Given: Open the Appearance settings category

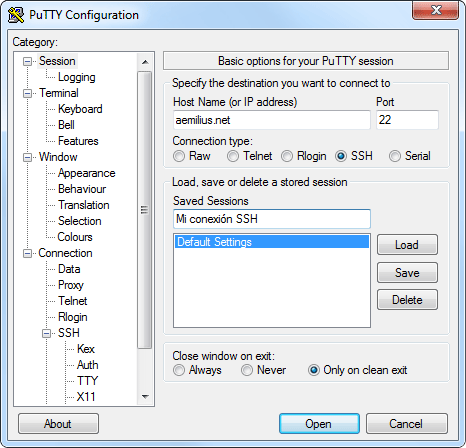Looking at the screenshot, I should point(86,173).
